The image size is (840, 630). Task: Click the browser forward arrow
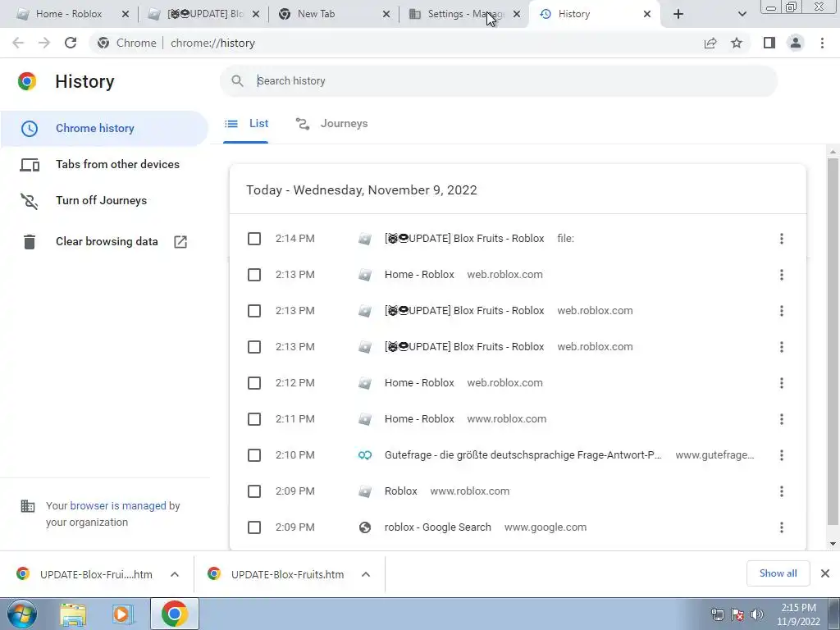point(44,43)
